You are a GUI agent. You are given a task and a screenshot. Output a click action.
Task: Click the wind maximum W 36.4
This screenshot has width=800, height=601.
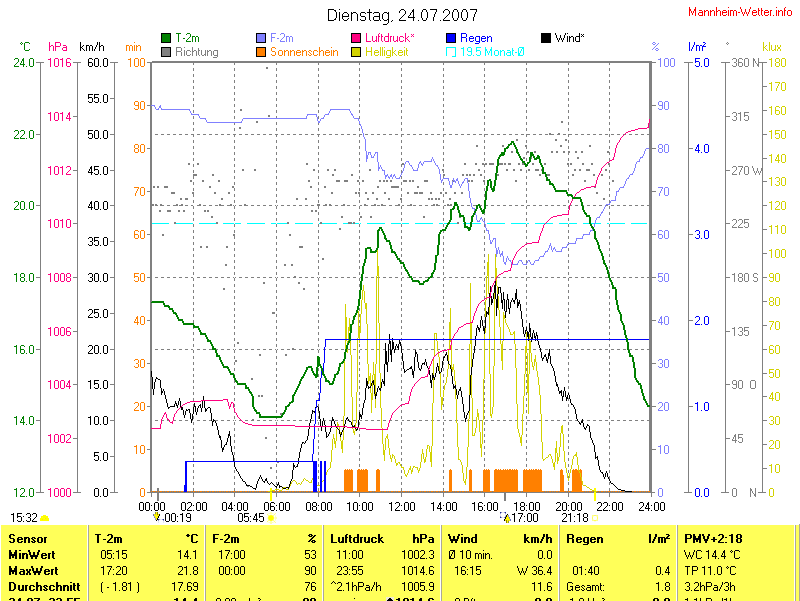tap(535, 571)
